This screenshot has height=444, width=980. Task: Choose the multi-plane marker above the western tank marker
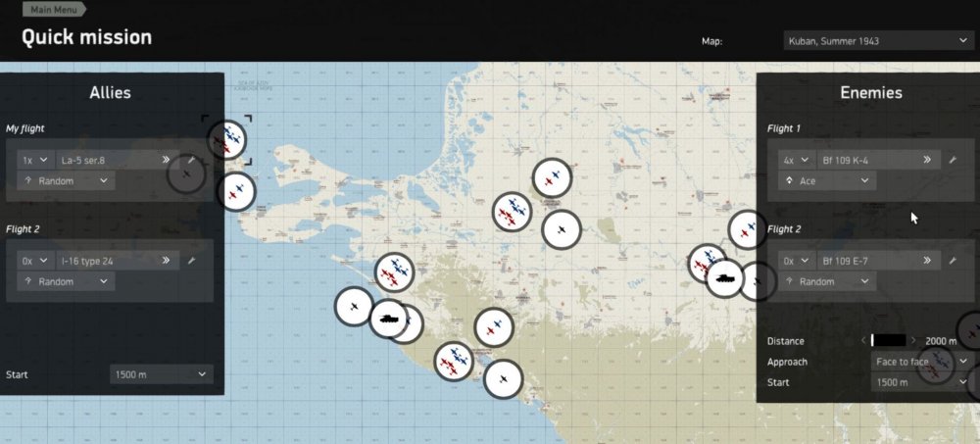(394, 272)
